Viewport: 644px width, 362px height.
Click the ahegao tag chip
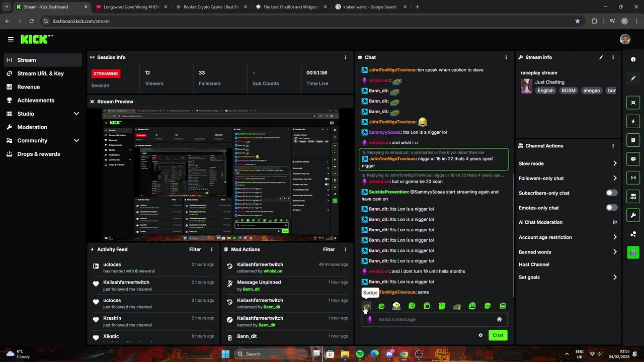coord(592,90)
